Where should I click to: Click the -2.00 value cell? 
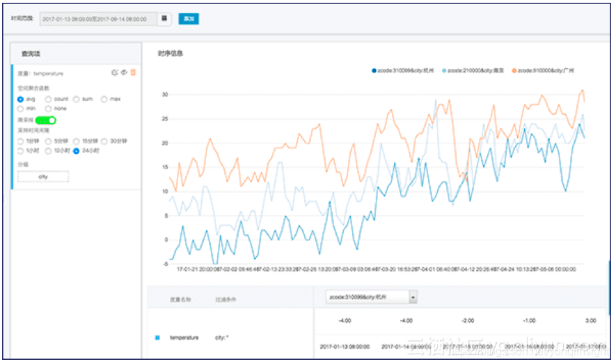click(468, 321)
